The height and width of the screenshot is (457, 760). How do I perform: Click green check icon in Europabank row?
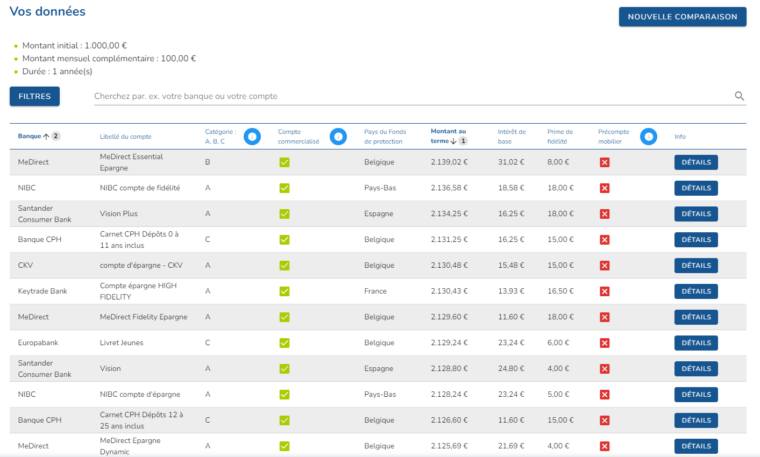tap(284, 343)
